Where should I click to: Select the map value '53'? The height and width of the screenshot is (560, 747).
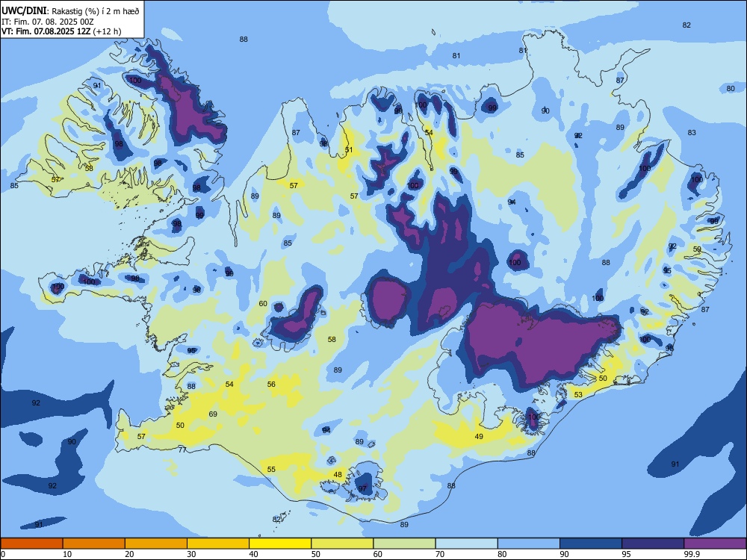coord(578,394)
